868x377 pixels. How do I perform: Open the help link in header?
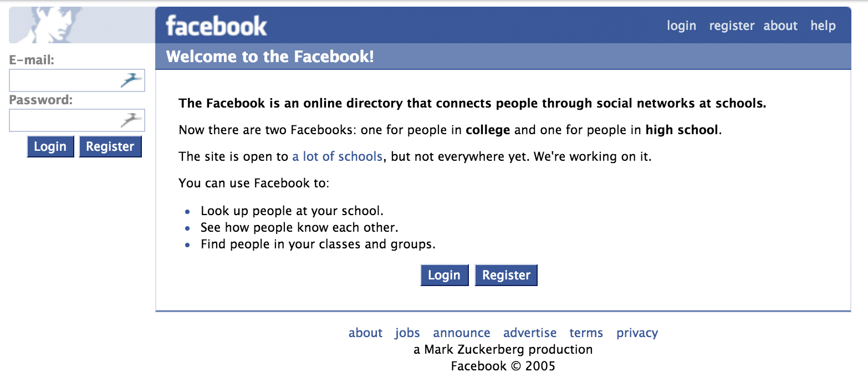(823, 26)
